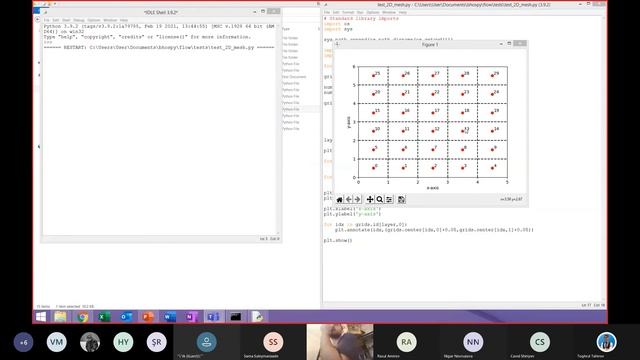Open the command prompt taskbar icon
The width and height of the screenshot is (640, 360).
click(236, 317)
